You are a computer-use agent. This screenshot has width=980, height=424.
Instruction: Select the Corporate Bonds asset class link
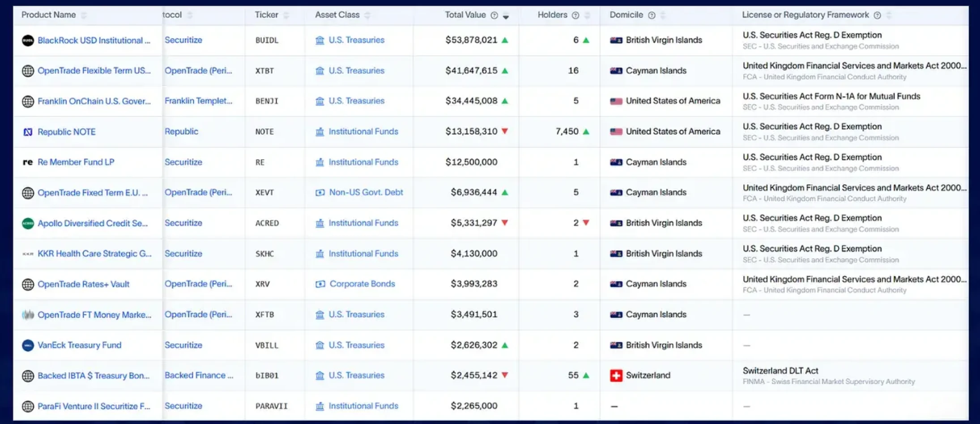coord(362,284)
